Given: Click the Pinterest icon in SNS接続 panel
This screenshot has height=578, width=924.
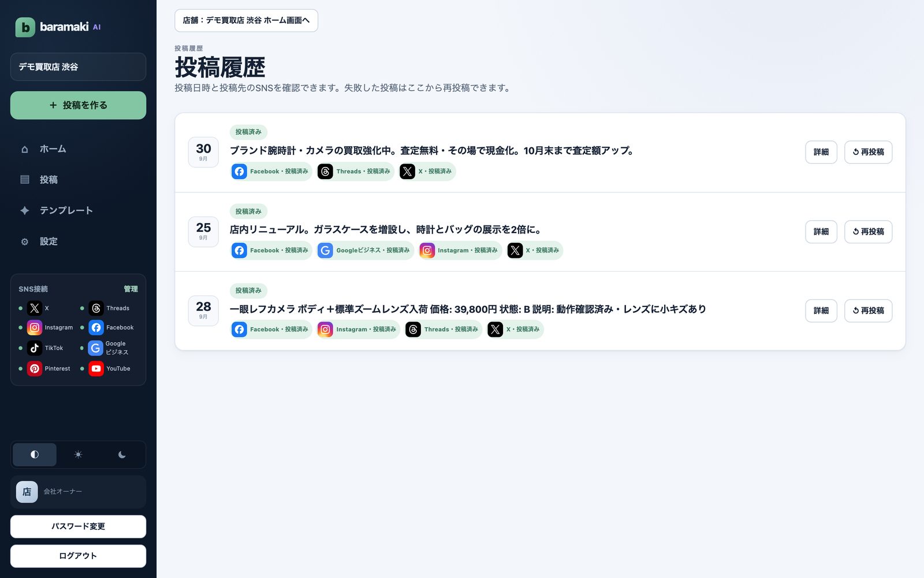Looking at the screenshot, I should tap(35, 368).
